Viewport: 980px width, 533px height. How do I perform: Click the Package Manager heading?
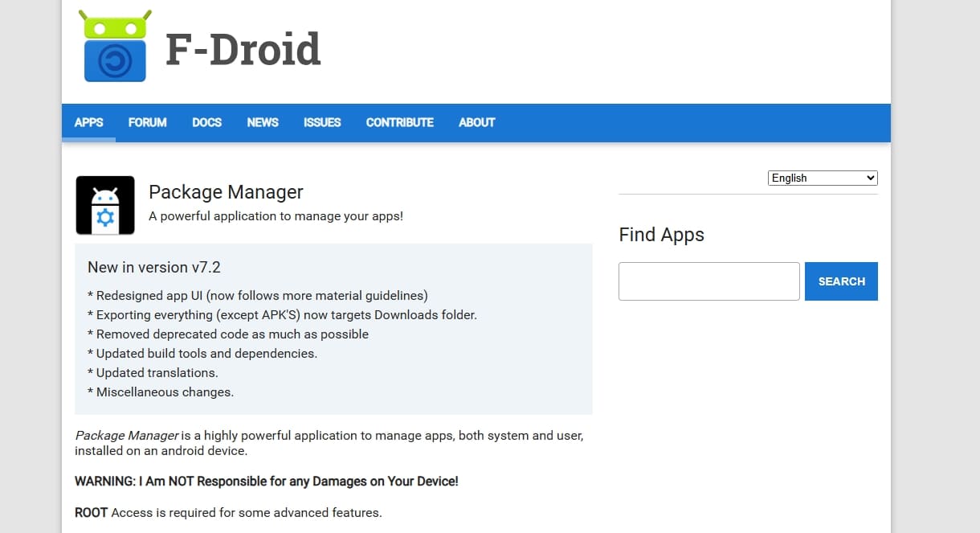[226, 192]
